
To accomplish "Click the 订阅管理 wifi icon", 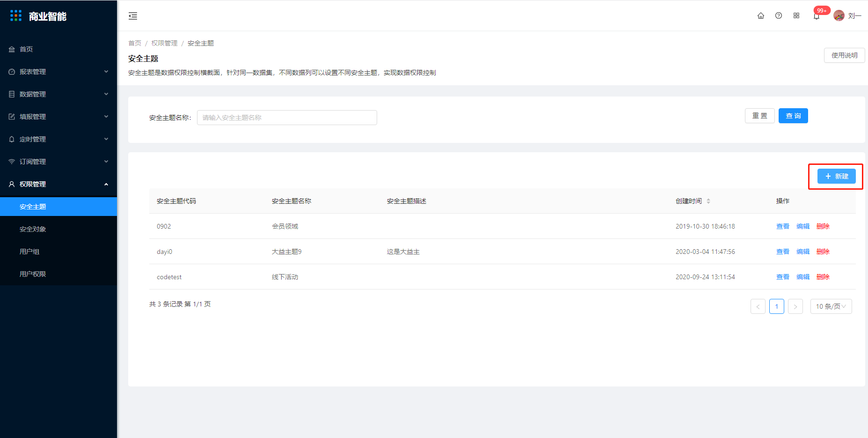I will point(12,162).
